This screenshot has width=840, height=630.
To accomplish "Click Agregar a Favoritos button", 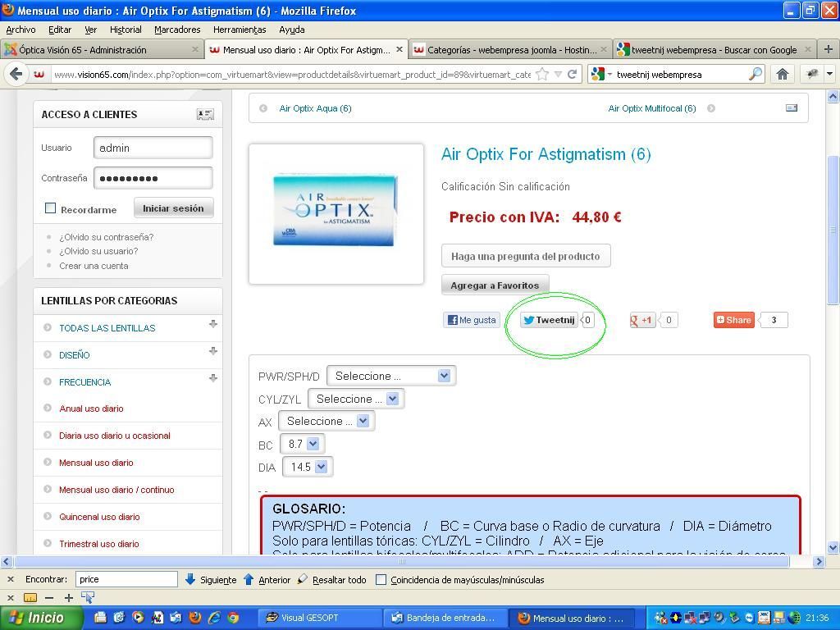I will coord(495,285).
